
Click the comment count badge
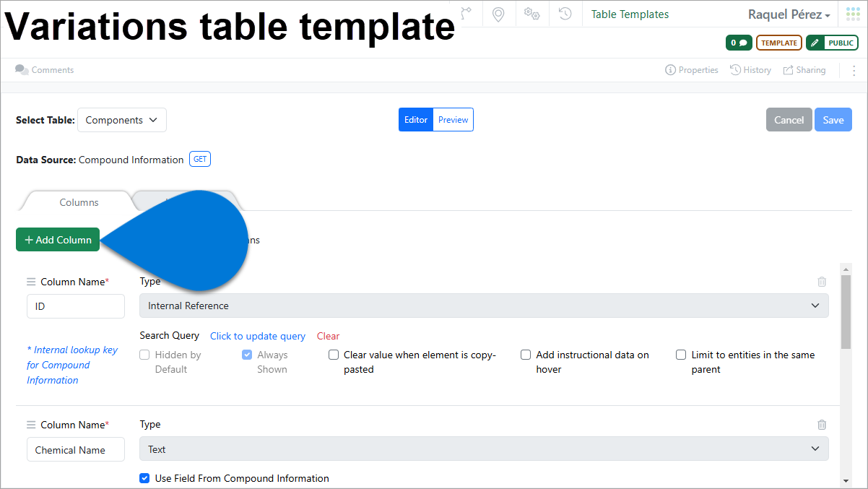[x=739, y=43]
